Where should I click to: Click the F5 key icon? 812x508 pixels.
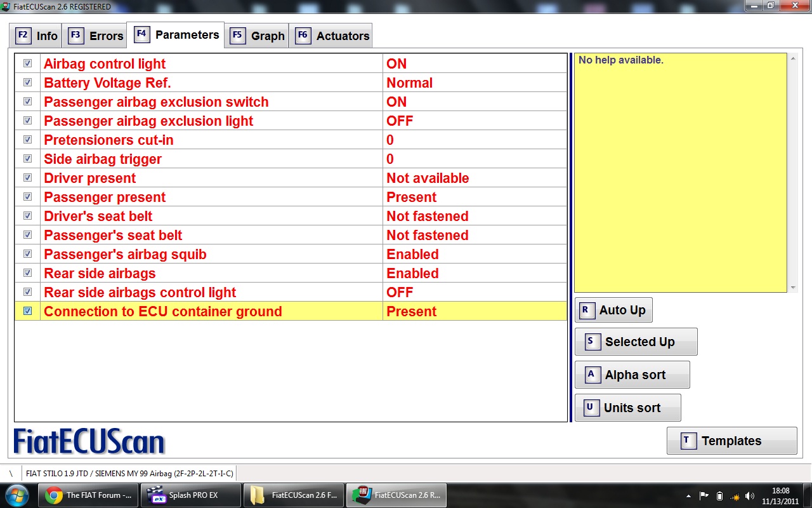click(x=237, y=35)
